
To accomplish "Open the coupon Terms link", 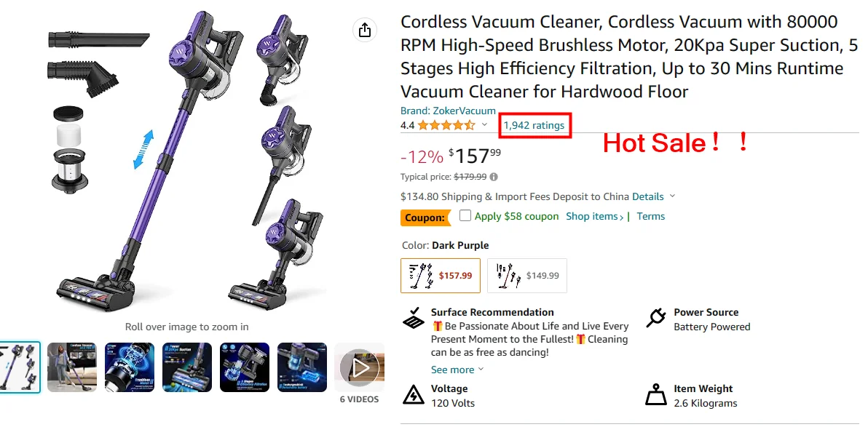I will coord(651,216).
